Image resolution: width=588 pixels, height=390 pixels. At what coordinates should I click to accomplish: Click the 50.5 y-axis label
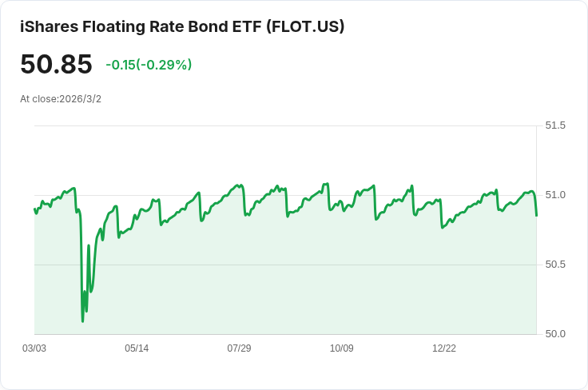(555, 265)
